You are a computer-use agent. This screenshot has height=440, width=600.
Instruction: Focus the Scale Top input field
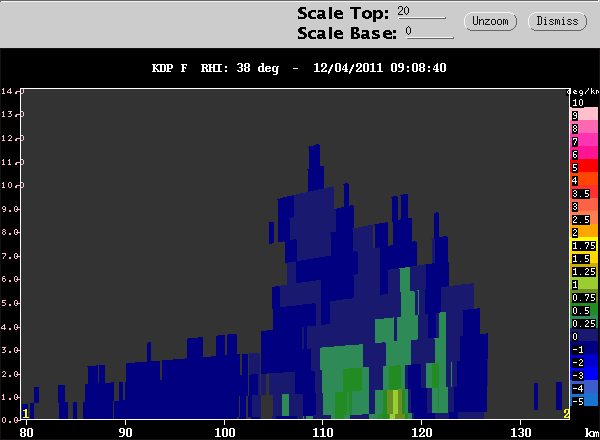(x=421, y=12)
